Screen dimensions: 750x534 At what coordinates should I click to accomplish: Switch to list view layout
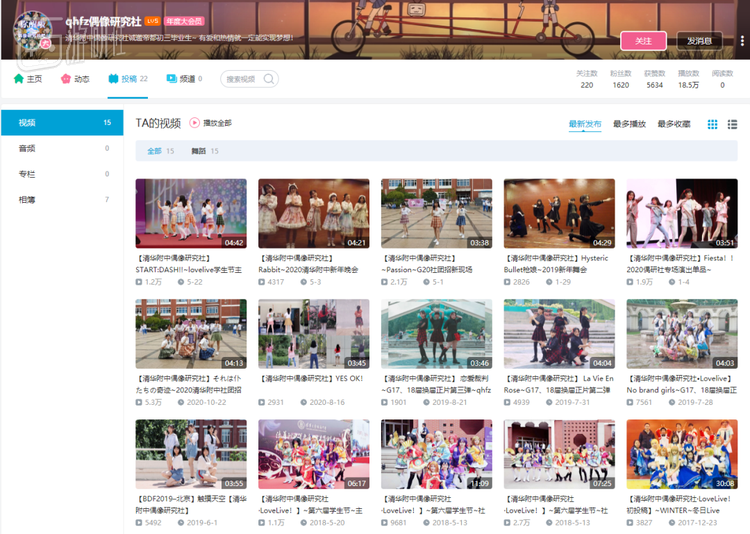[x=732, y=124]
